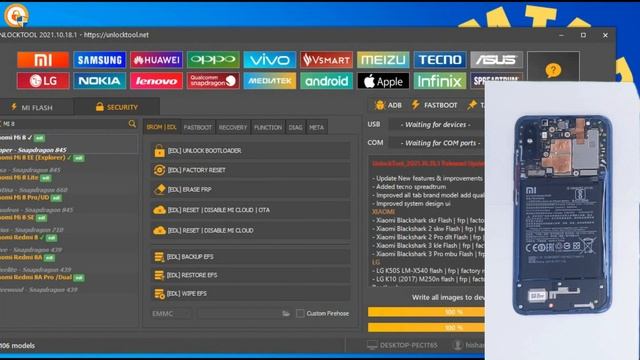Screen dimensions: 640x360
Task: Open the FUNCTION tab
Action: tap(268, 127)
